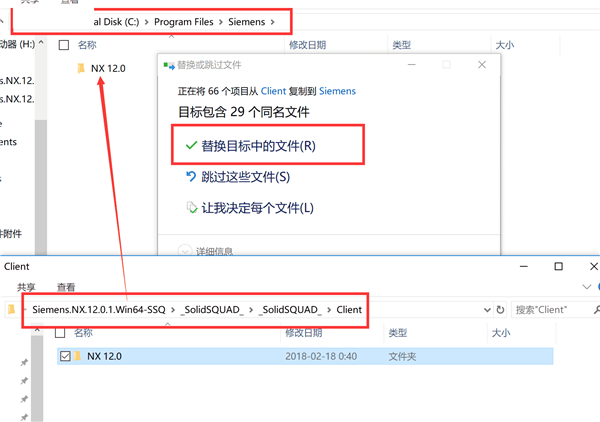Click the search magnifier icon in Client window
600x422 pixels.
596,310
